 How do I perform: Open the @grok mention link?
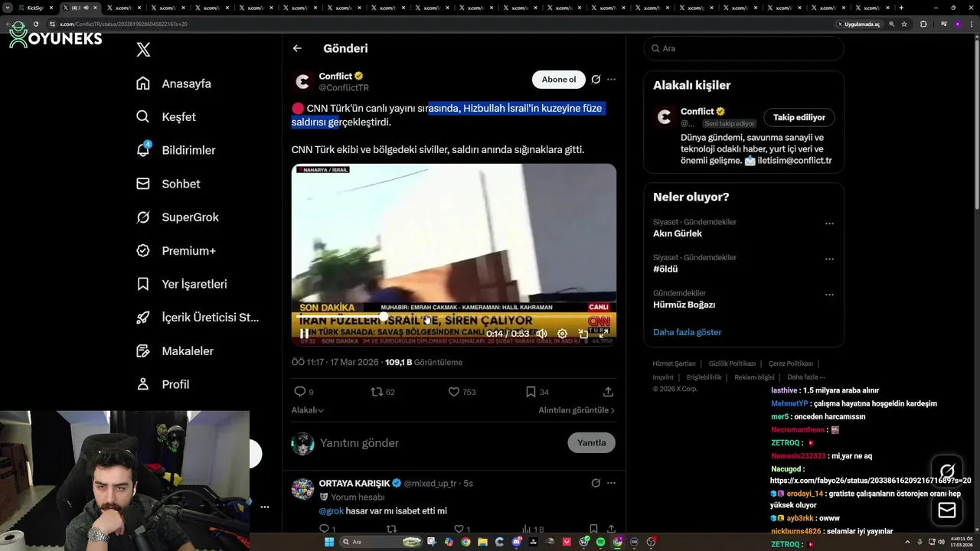point(331,510)
